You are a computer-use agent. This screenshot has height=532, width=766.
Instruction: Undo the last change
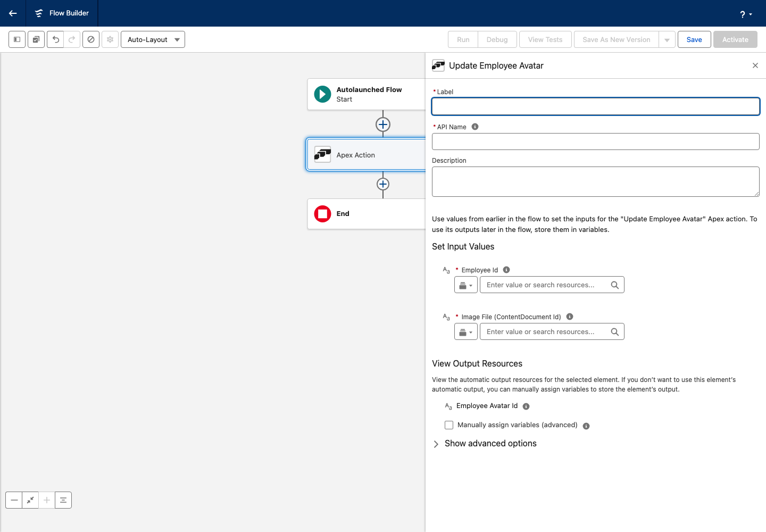point(55,39)
